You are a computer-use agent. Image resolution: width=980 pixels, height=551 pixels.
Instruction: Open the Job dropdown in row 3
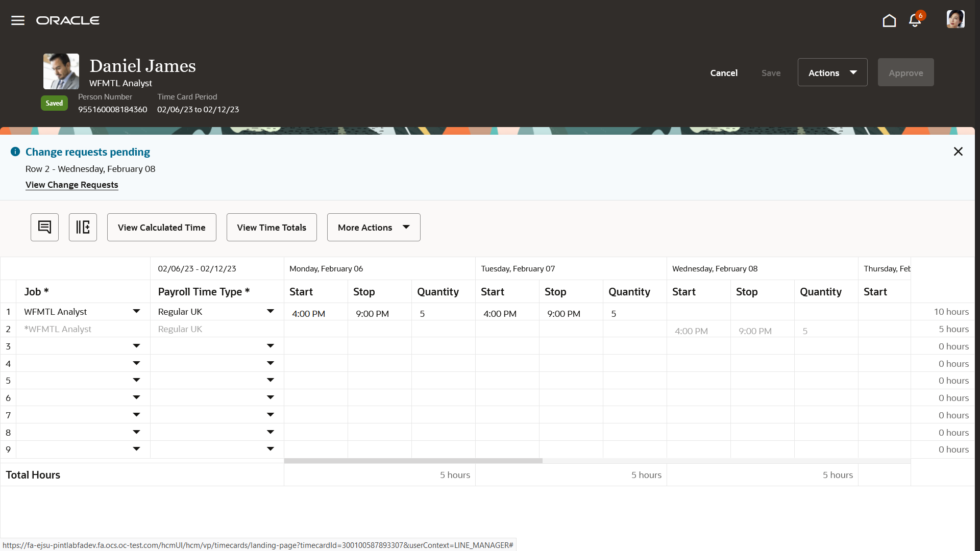coord(136,346)
